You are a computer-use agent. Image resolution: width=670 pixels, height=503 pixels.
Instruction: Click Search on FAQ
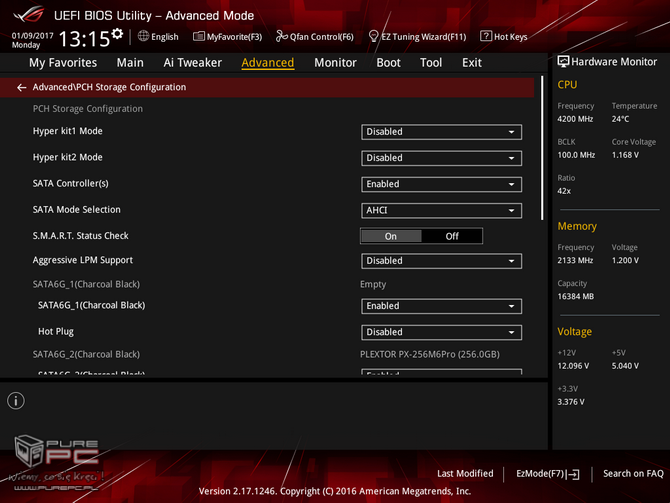pyautogui.click(x=633, y=474)
